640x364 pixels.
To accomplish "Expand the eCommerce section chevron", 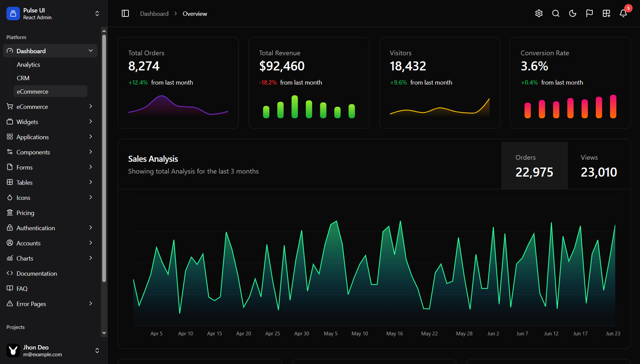I will (x=91, y=106).
